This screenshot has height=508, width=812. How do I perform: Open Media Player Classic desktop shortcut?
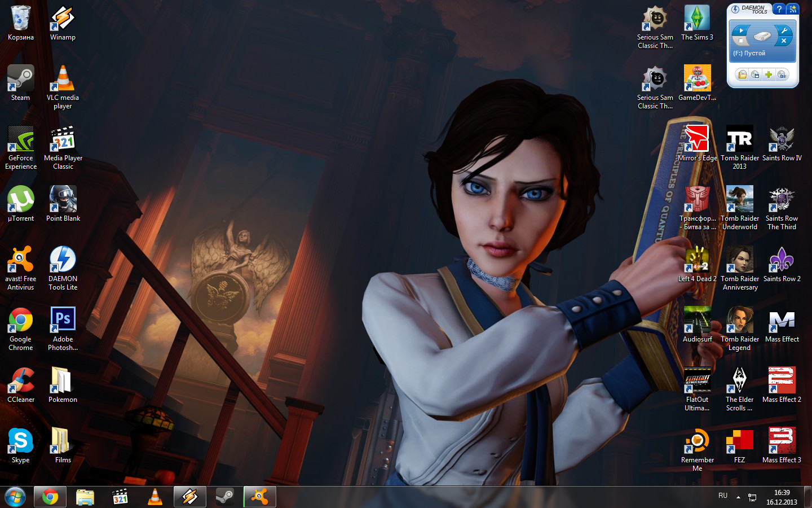pyautogui.click(x=63, y=148)
